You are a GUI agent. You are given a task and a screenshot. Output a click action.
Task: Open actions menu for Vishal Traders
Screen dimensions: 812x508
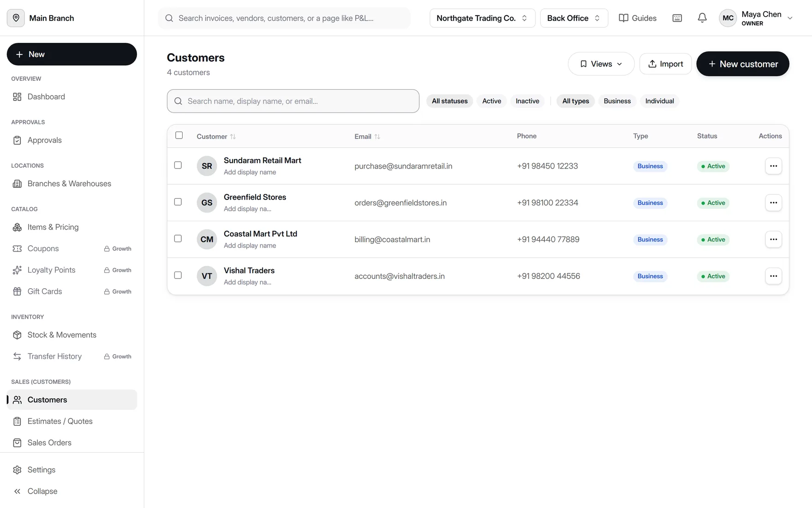point(773,276)
